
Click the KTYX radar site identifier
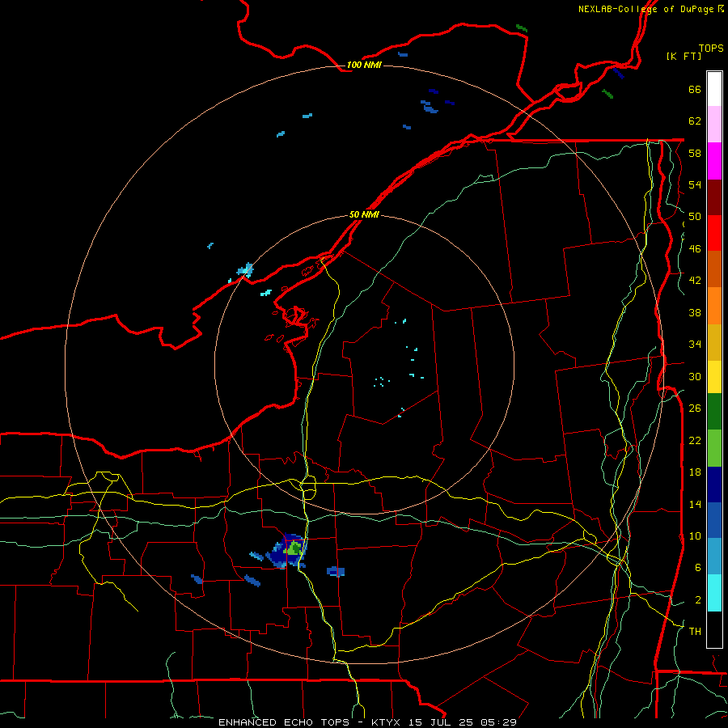tap(387, 722)
